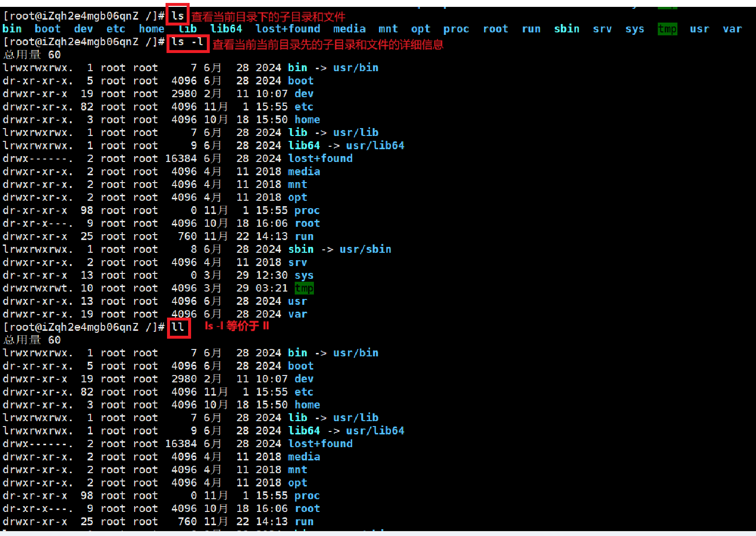Click "usr/lib" symlink target in ll output
Screen dimensions: 756x536
point(356,418)
